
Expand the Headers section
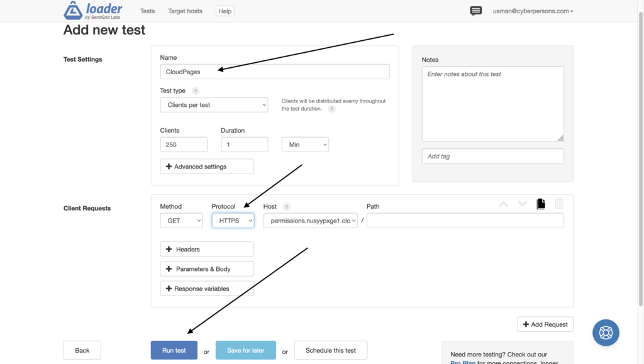(207, 249)
